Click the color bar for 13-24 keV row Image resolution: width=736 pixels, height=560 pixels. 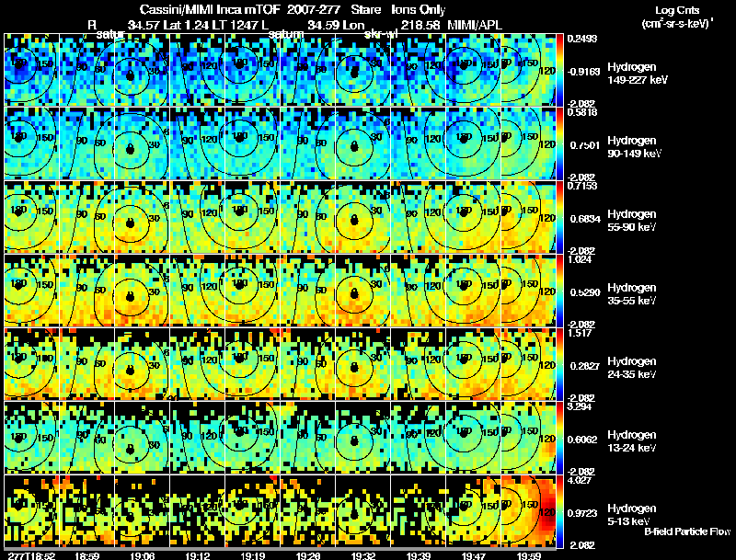point(560,438)
